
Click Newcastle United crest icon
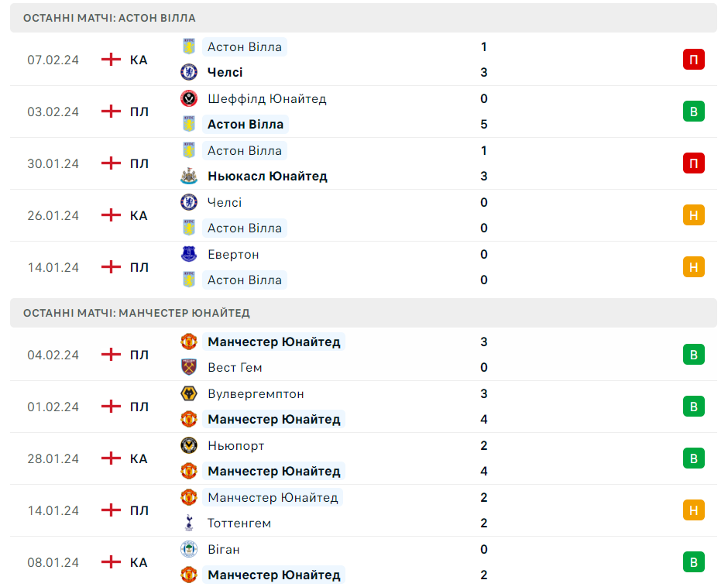click(189, 176)
